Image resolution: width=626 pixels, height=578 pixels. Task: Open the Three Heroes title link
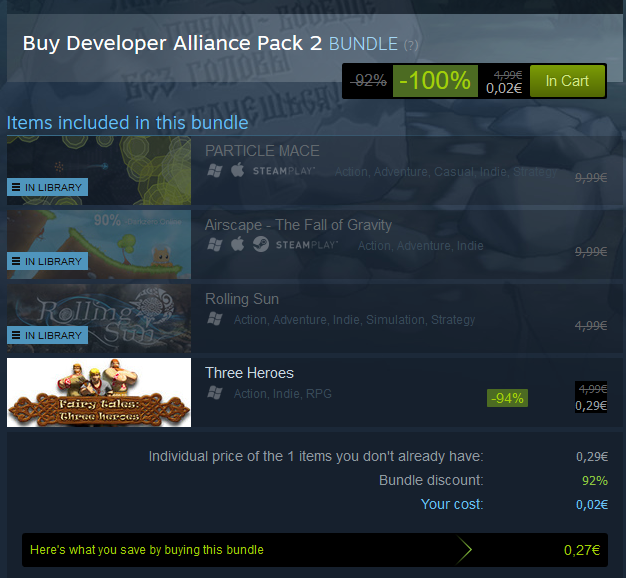(x=249, y=373)
